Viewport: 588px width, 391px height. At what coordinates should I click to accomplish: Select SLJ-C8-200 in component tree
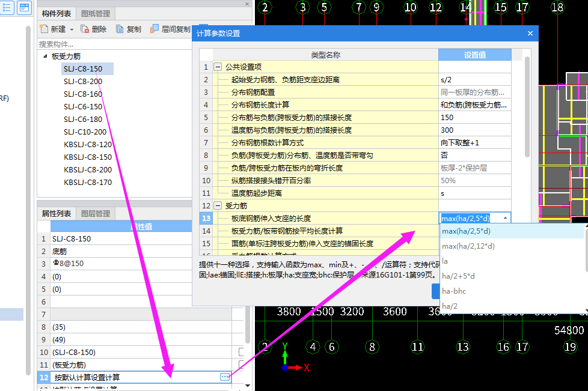click(x=83, y=81)
